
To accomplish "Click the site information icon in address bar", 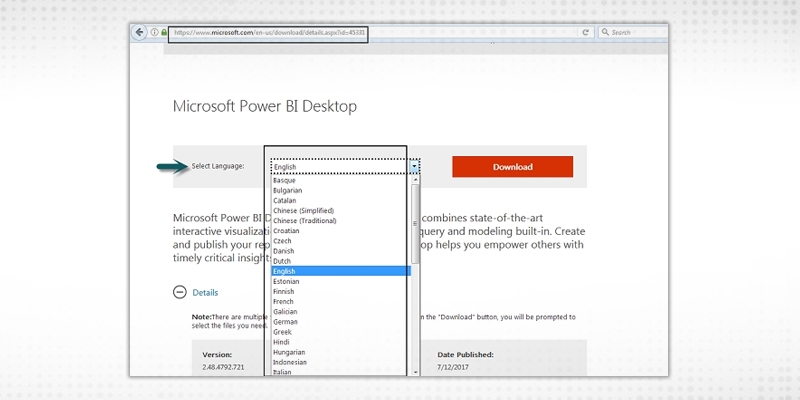I will point(155,32).
